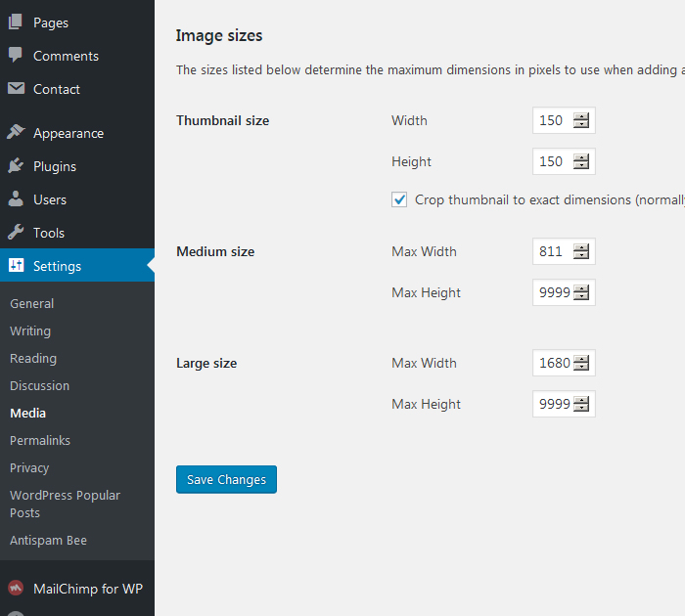Increase Medium Max Width with up arrow
Viewport: 685px width, 616px height.
click(x=581, y=247)
